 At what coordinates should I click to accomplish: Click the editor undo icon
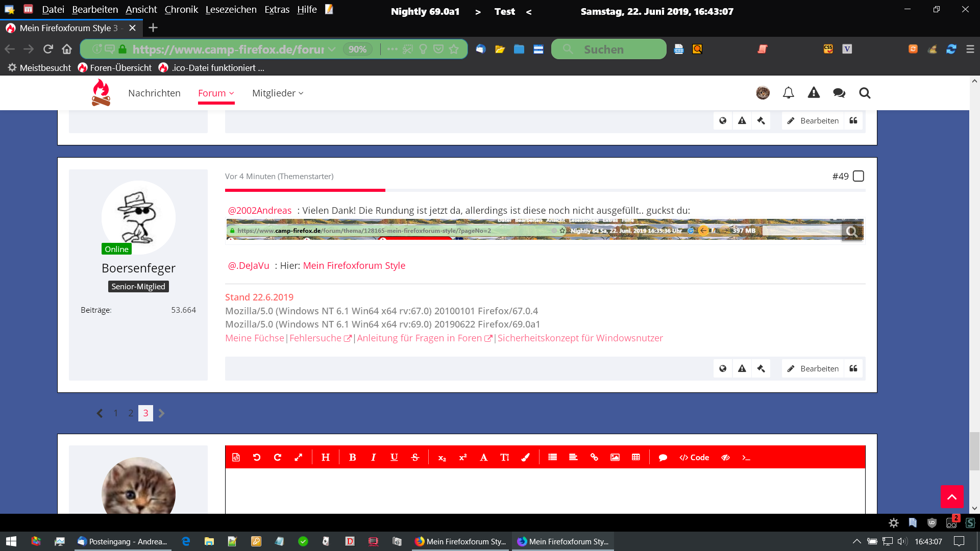(x=257, y=457)
